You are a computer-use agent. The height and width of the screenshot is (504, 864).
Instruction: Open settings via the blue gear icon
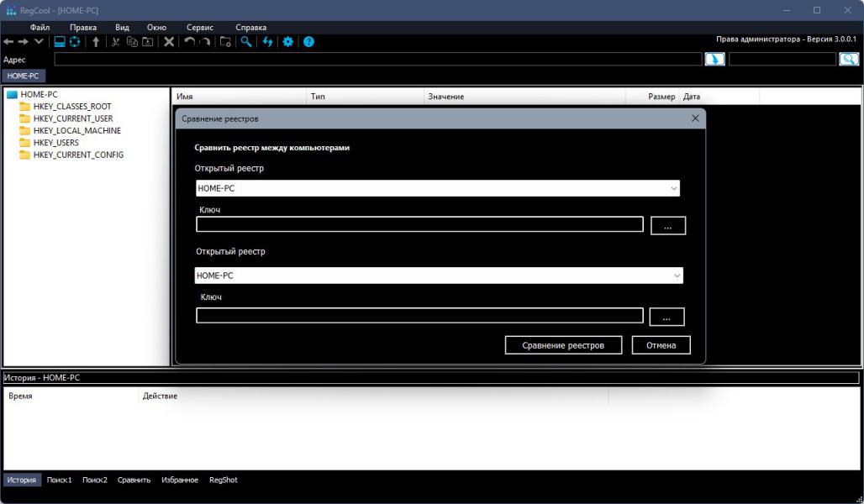coord(288,42)
